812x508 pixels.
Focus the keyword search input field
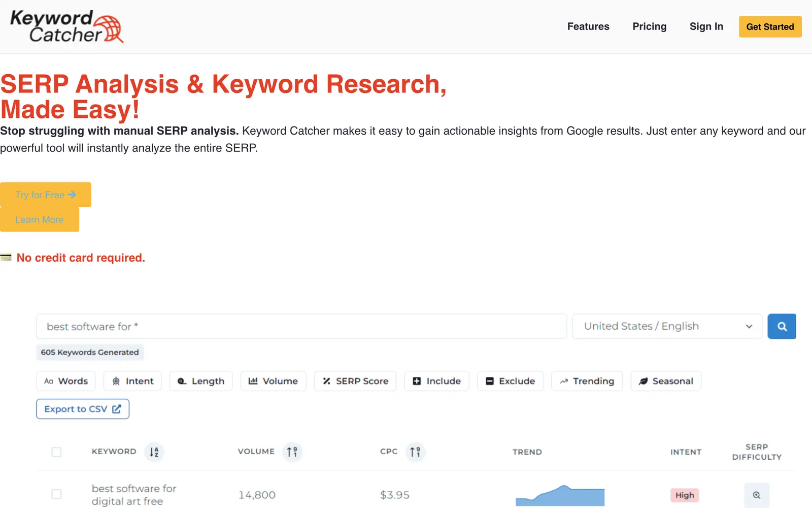point(301,326)
